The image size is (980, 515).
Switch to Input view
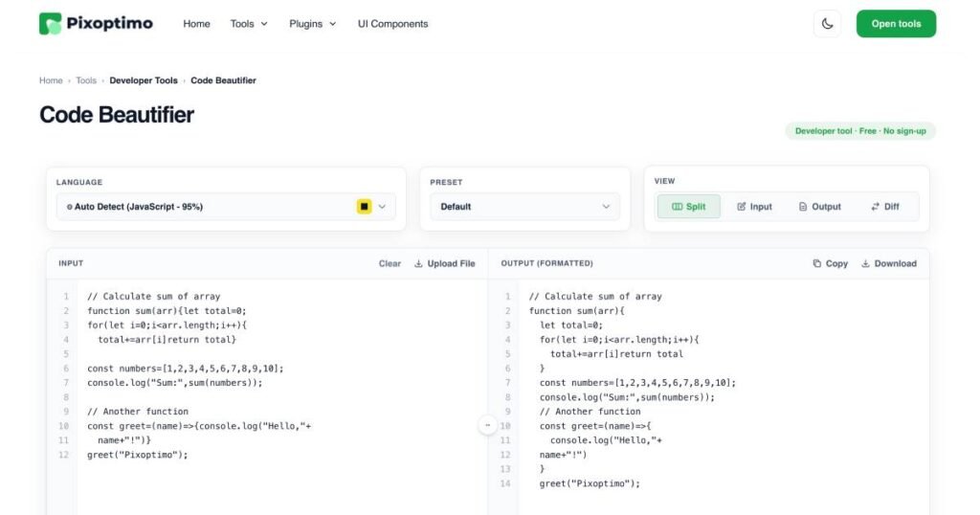(754, 206)
